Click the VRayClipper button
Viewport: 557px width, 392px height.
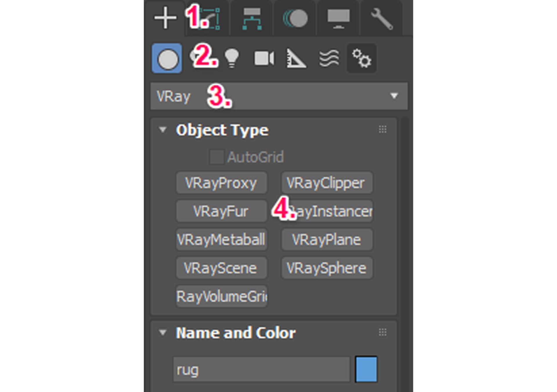click(x=327, y=183)
